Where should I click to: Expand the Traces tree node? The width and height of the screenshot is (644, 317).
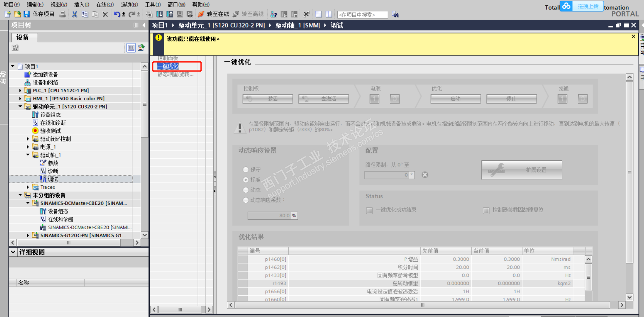28,187
